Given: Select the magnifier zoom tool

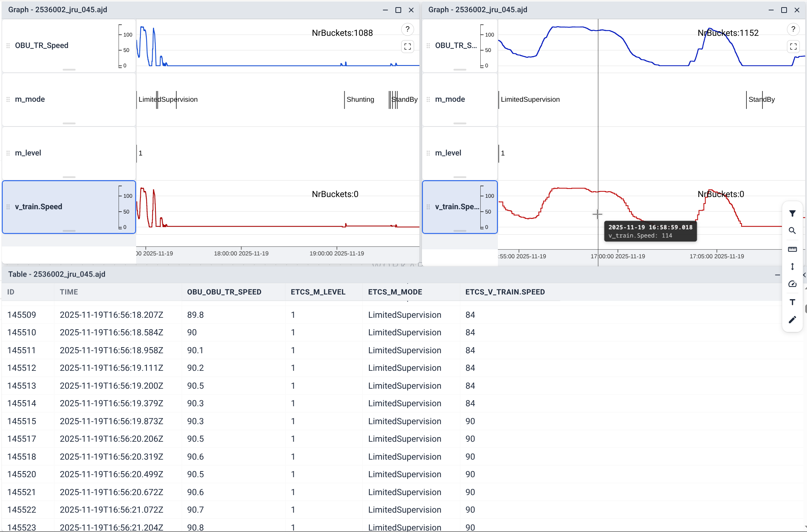Looking at the screenshot, I should (792, 231).
